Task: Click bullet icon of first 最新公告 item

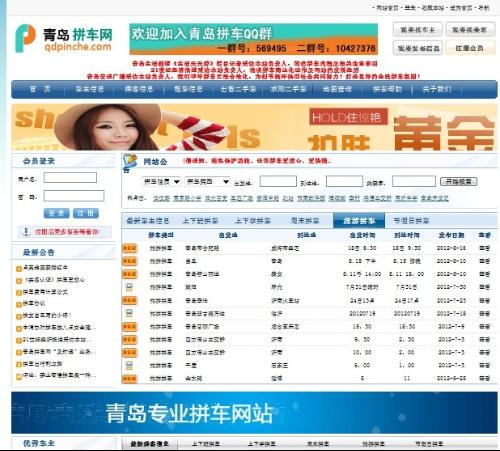Action: 19,268
